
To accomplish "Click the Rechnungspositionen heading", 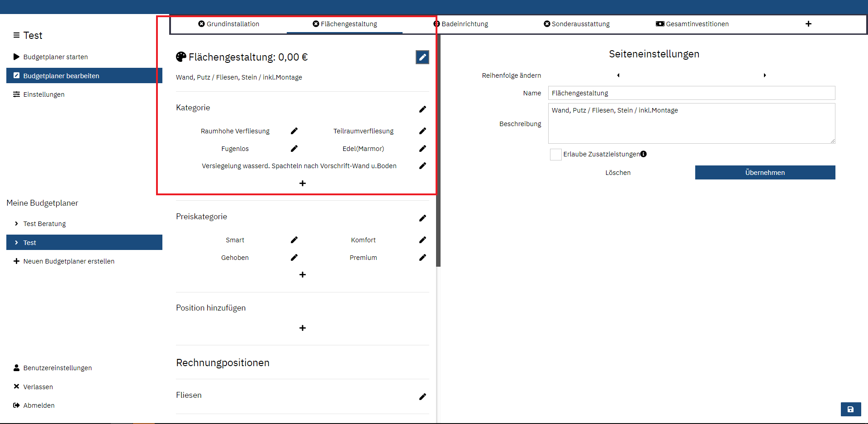I will click(x=223, y=363).
